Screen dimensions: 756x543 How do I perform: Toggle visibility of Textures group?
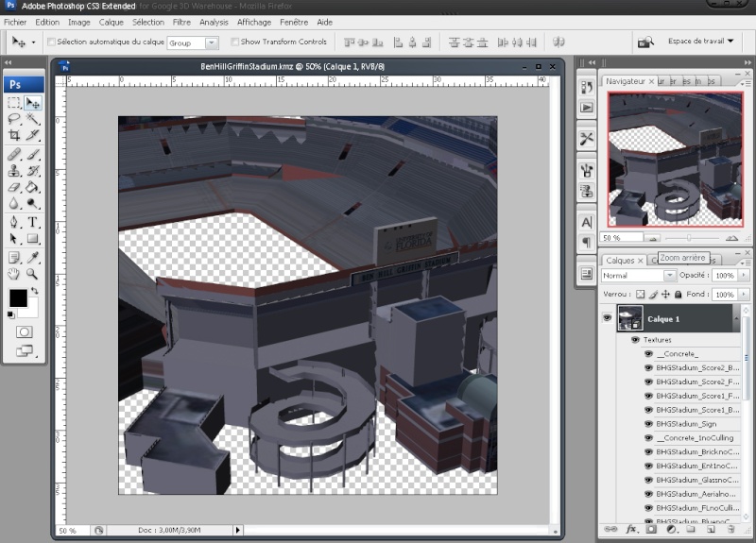[x=635, y=340]
